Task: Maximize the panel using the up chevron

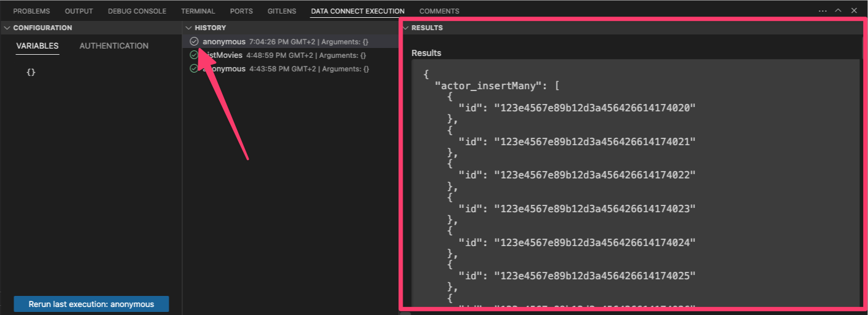Action: [838, 11]
